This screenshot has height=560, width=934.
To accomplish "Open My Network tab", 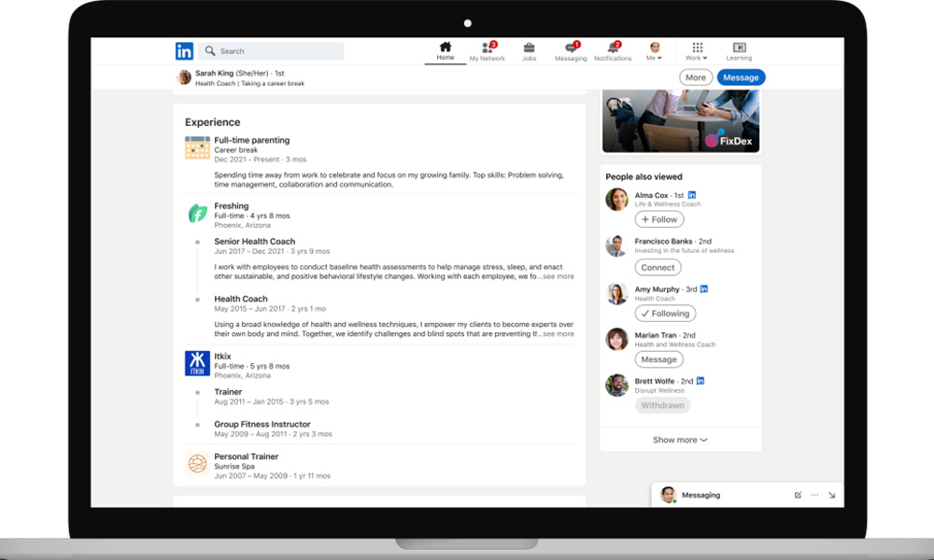I will (488, 51).
